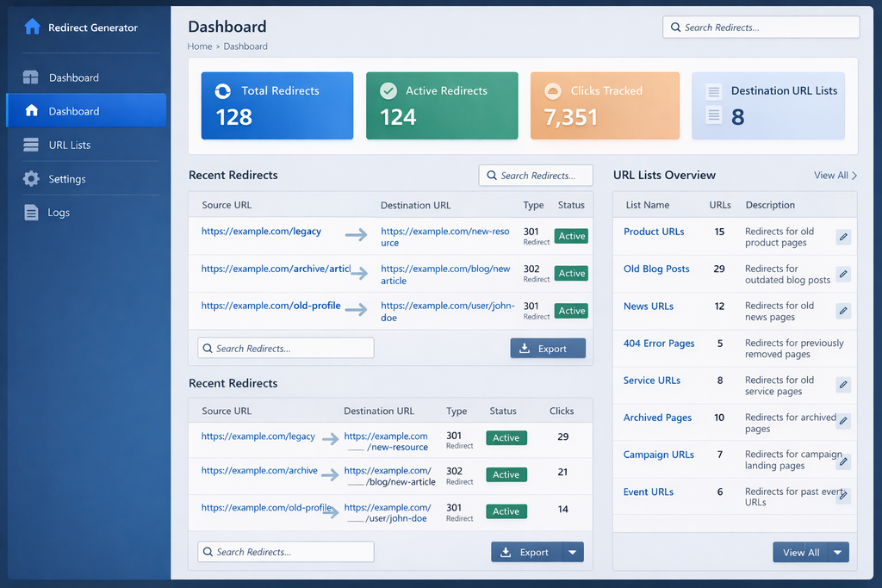882x588 pixels.
Task: Click the Redirect Generator home logo icon
Action: [32, 27]
